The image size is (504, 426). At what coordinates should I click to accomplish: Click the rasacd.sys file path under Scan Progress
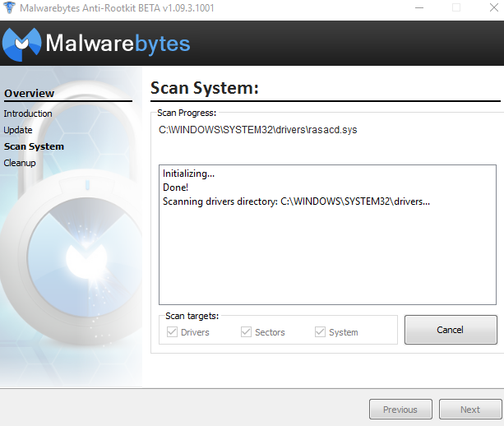[x=258, y=130]
